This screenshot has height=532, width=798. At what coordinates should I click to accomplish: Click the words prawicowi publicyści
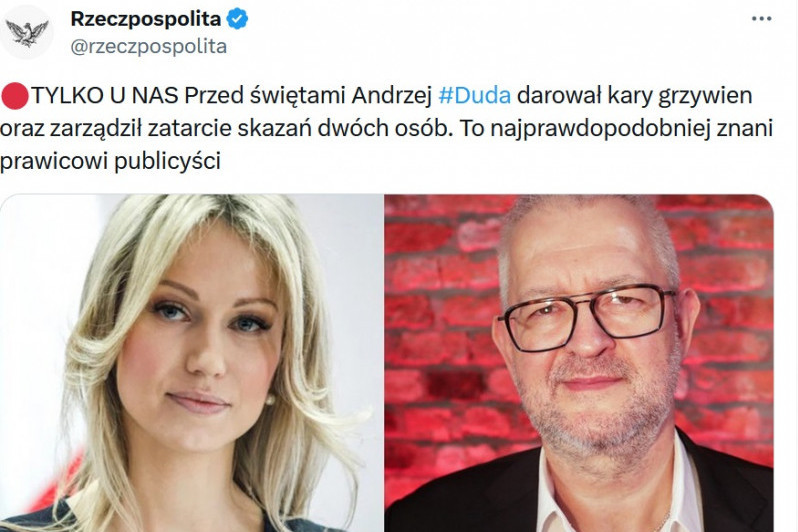[110, 162]
